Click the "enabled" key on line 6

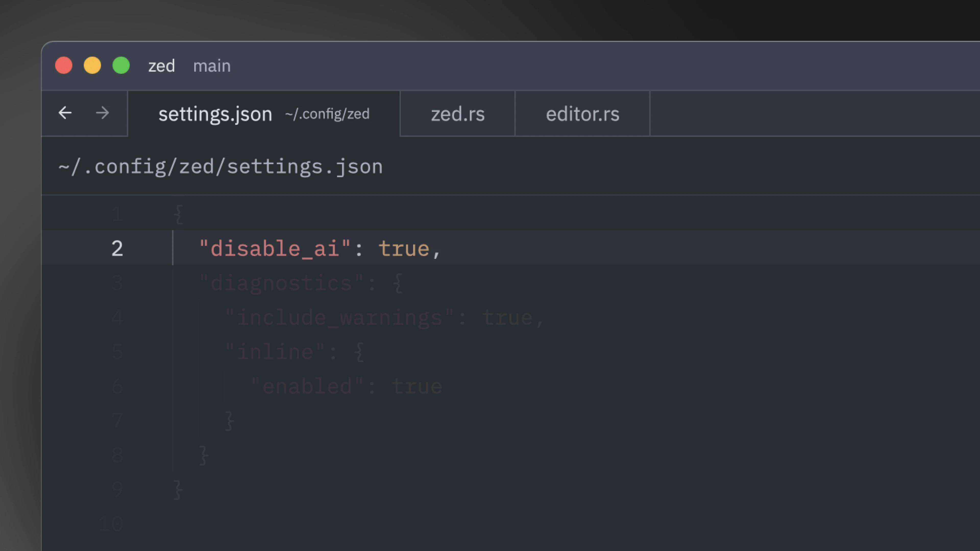click(x=307, y=387)
